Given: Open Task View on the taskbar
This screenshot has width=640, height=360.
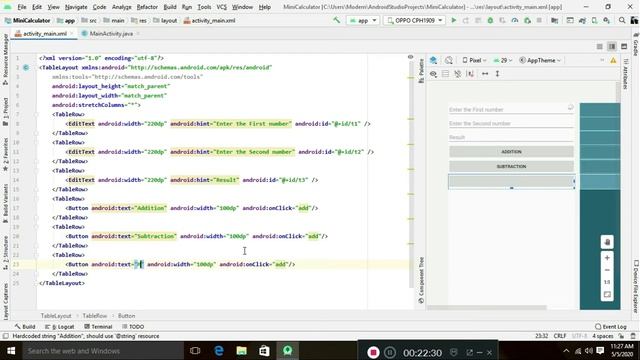Looking at the screenshot, I should click(195, 351).
